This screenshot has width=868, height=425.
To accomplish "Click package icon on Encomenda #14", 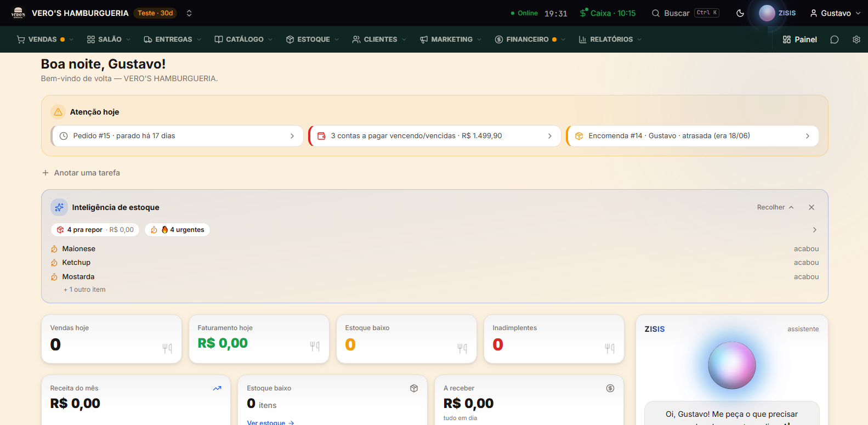I will 579,136.
